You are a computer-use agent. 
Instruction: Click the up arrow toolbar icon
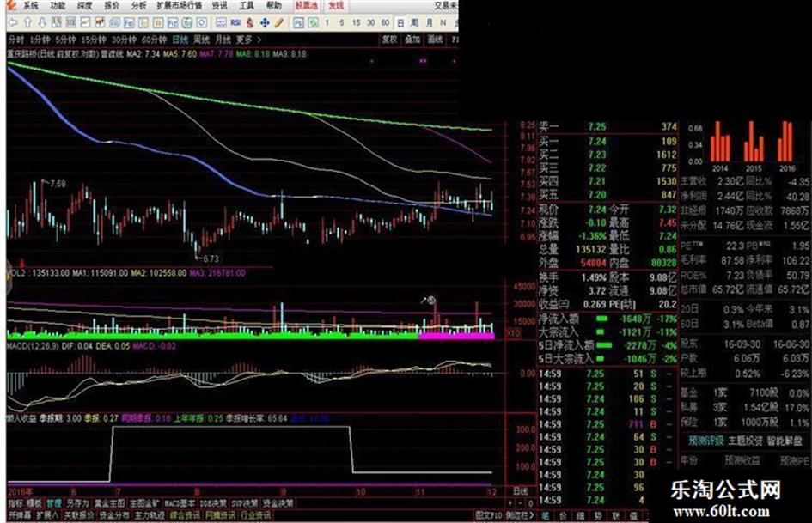pyautogui.click(x=27, y=23)
